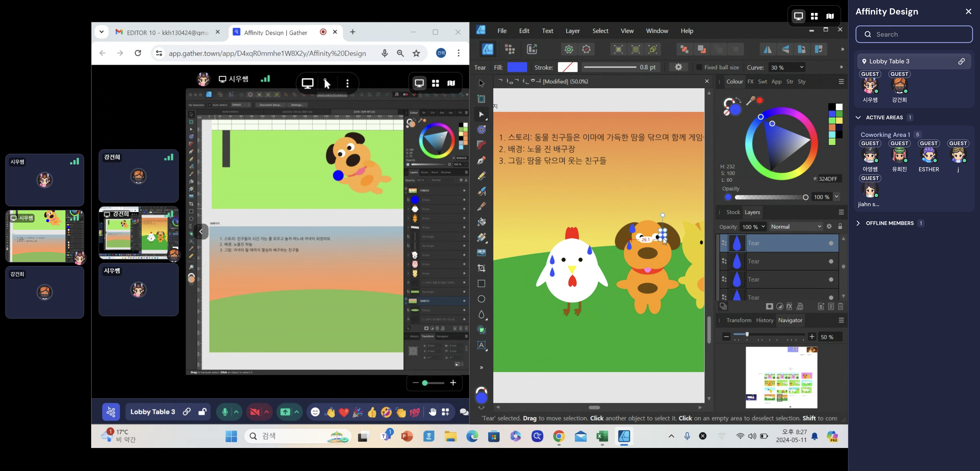Click Stroke none swatch in context bar

tap(568, 67)
